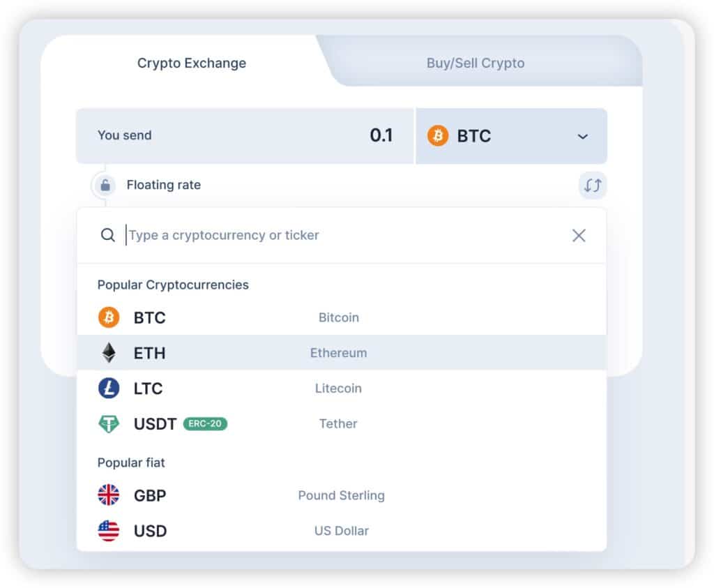Click the swap currencies arrows icon
714x588 pixels.
click(x=593, y=186)
